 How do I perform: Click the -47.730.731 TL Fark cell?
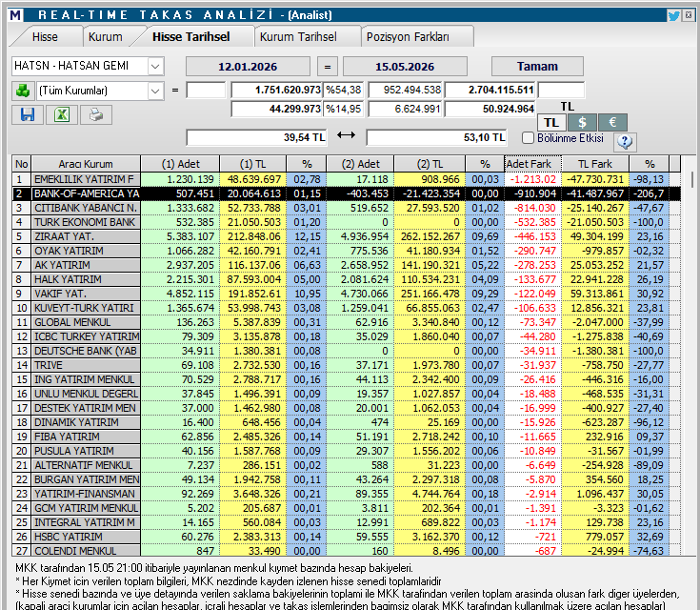pyautogui.click(x=595, y=179)
